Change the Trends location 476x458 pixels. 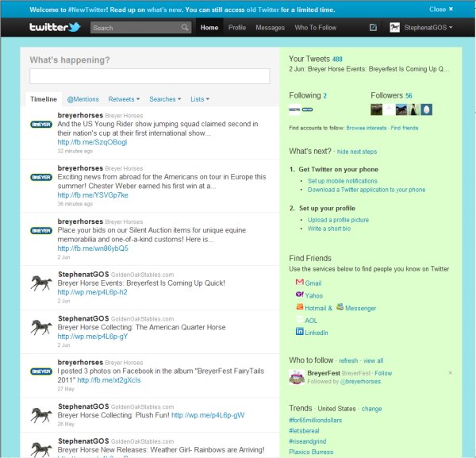[371, 409]
